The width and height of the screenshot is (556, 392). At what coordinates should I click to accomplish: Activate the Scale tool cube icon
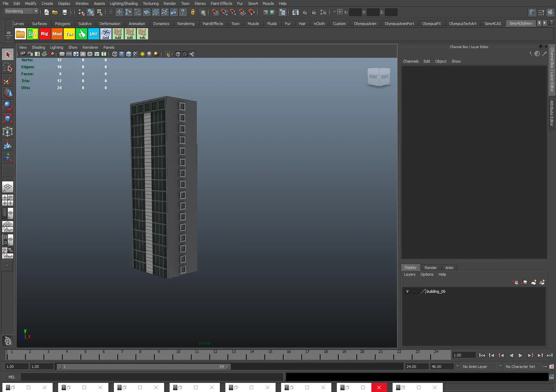click(x=8, y=119)
